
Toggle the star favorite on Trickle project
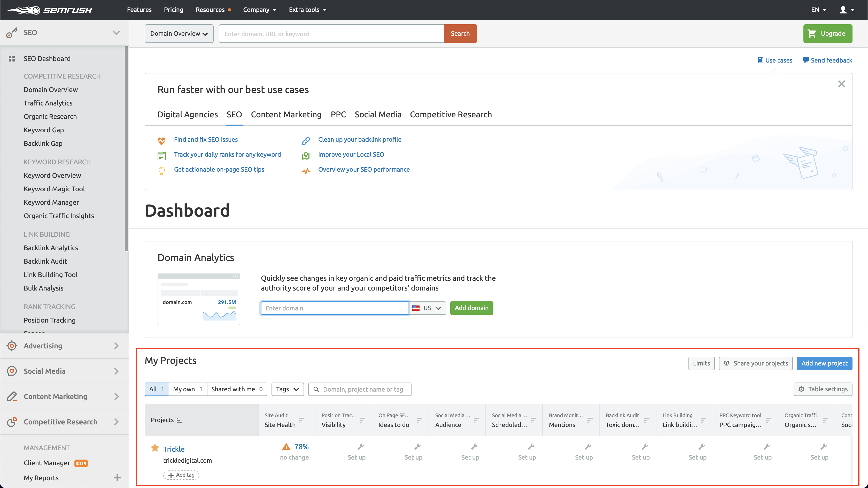click(155, 448)
